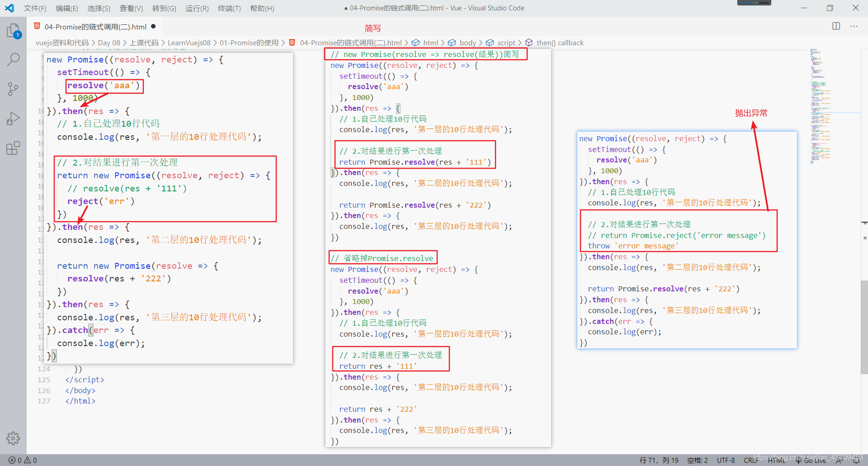Open the Run and Debug view

[14, 119]
